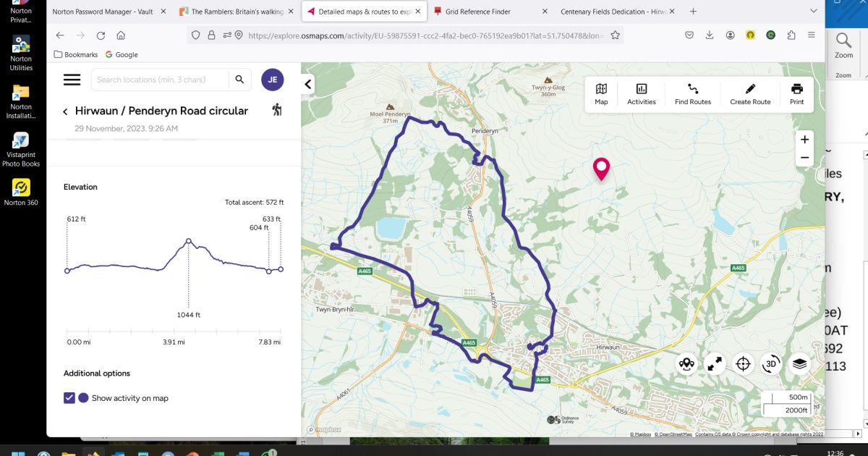
Task: Open the browser tab list dropdown
Action: click(813, 11)
